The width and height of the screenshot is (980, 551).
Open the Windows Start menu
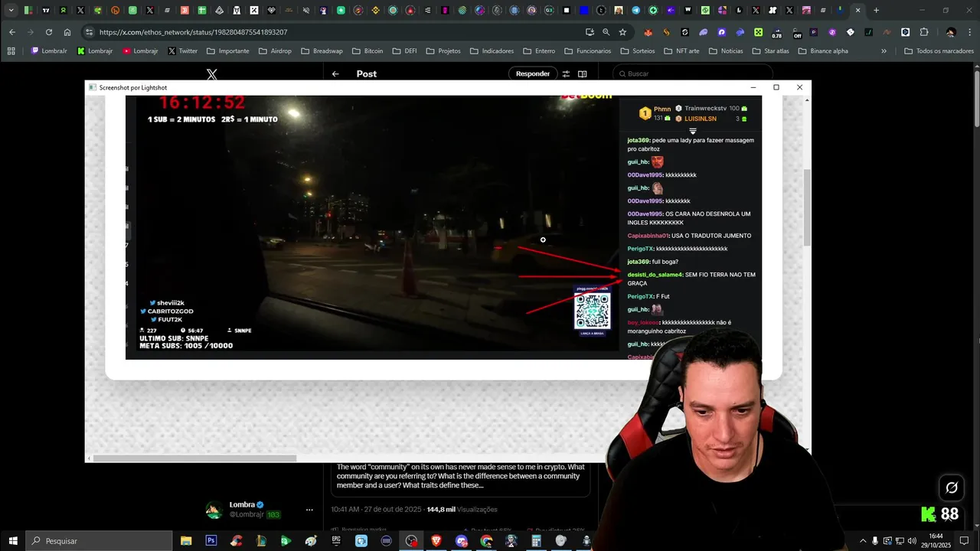tap(13, 540)
